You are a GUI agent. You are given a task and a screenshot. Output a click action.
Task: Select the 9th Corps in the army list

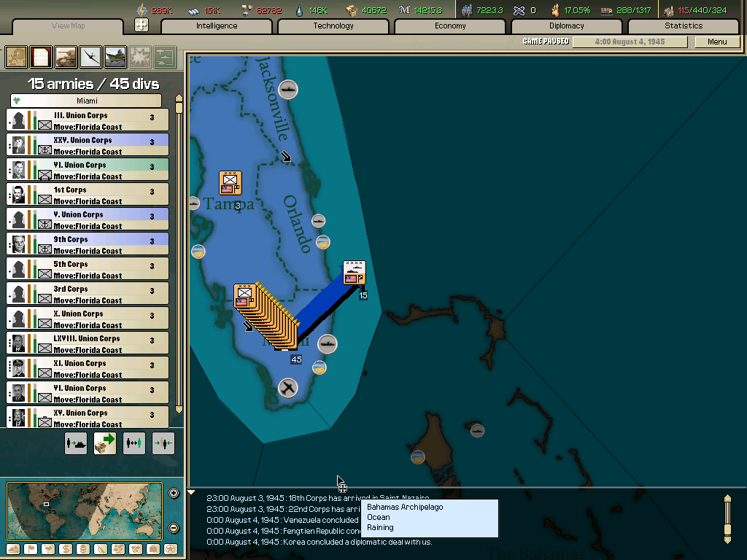pos(87,243)
